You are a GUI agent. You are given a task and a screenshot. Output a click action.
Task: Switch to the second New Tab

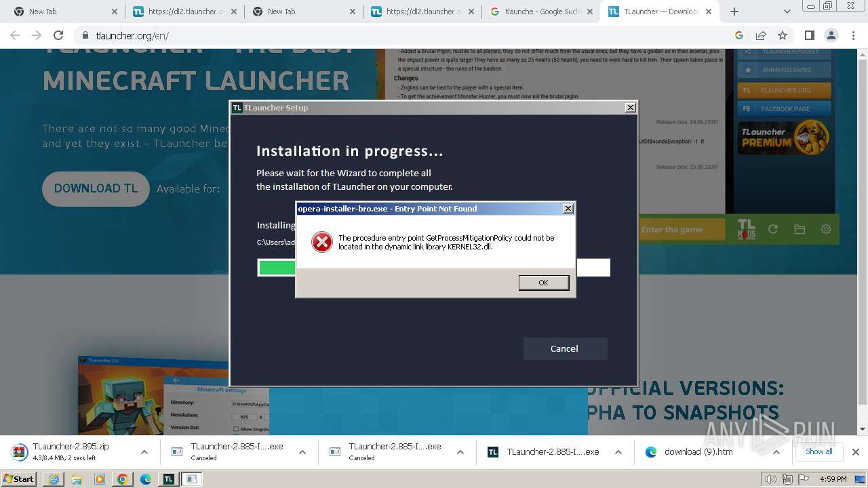pyautogui.click(x=303, y=12)
